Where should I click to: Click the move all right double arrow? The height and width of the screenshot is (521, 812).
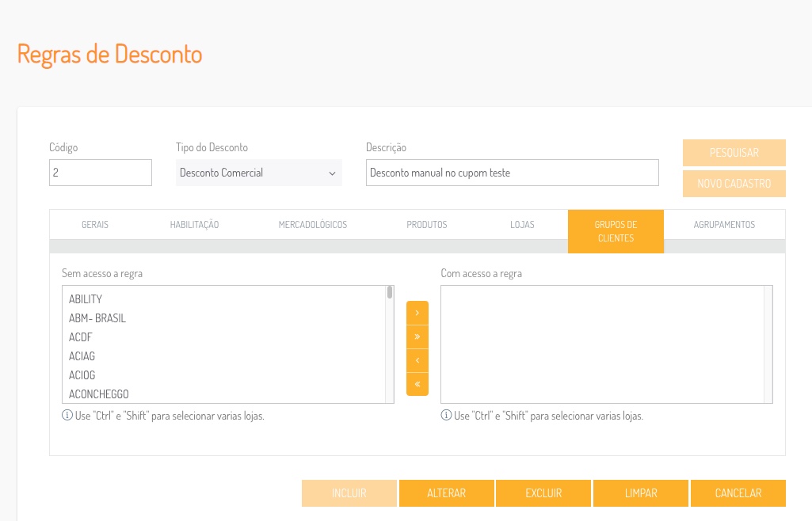coord(417,337)
